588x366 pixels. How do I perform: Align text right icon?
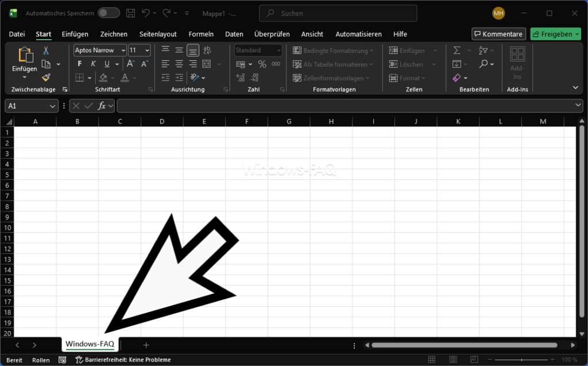coord(193,64)
